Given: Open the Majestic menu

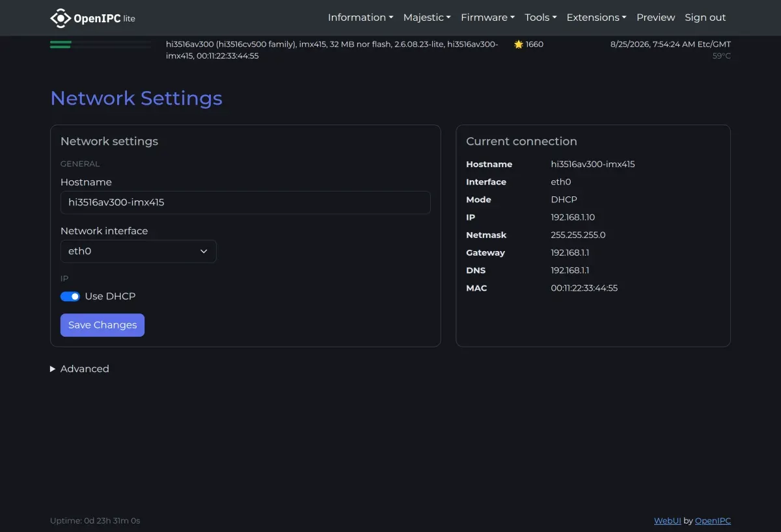Looking at the screenshot, I should 427,18.
